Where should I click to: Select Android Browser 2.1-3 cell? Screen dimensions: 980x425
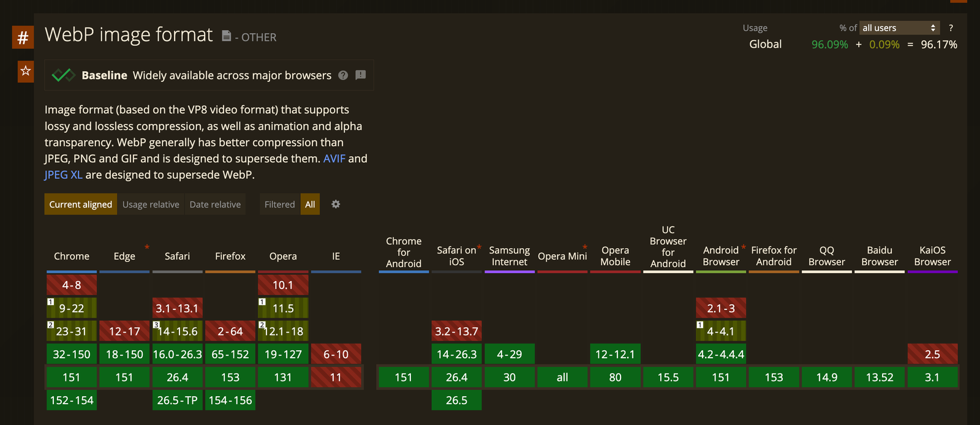721,308
